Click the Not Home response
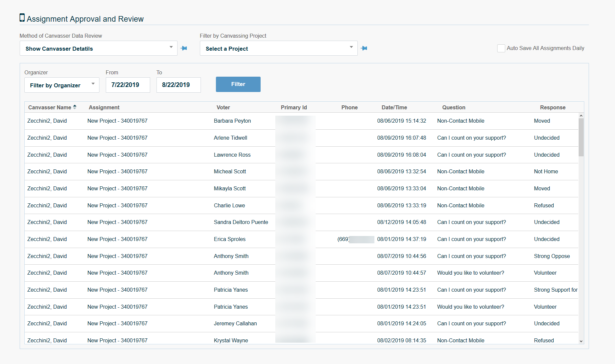 pyautogui.click(x=546, y=171)
